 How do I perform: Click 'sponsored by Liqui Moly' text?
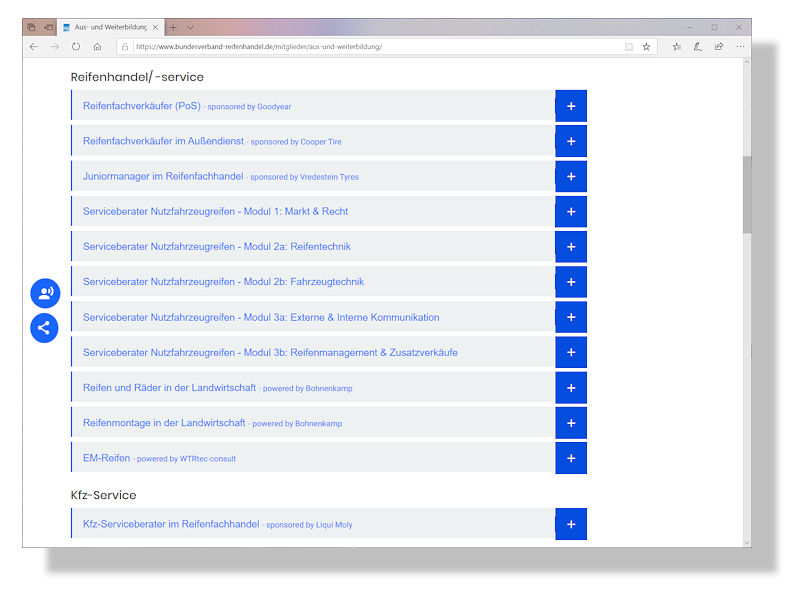309,525
